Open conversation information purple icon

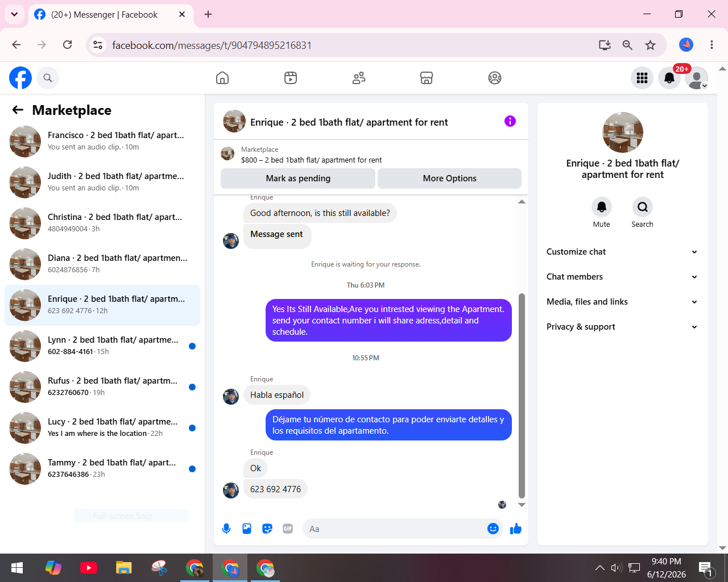pyautogui.click(x=510, y=121)
